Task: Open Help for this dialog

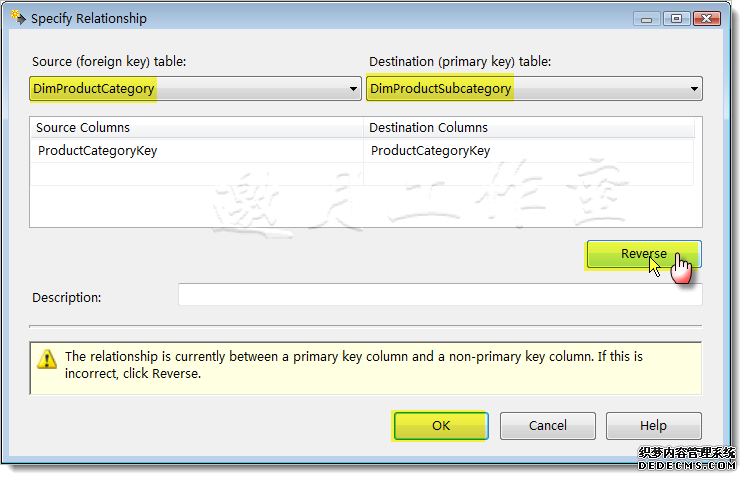Action: click(x=653, y=426)
